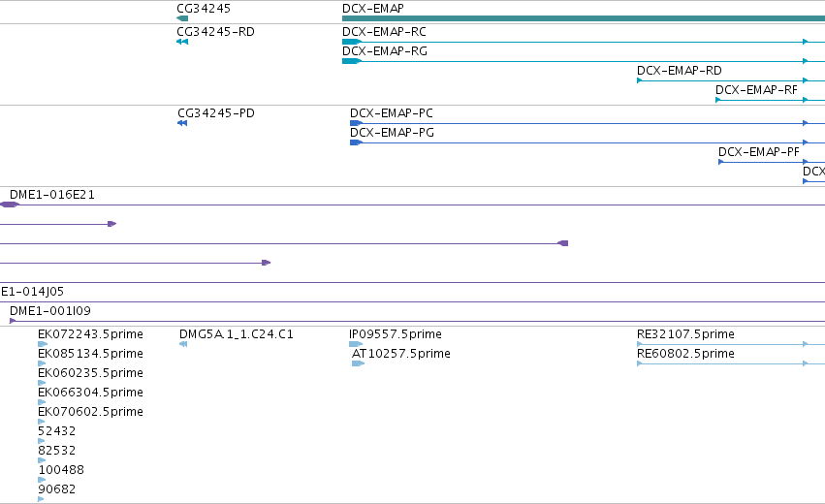
Task: Select EST EK066304.5prime label
Action: point(90,393)
